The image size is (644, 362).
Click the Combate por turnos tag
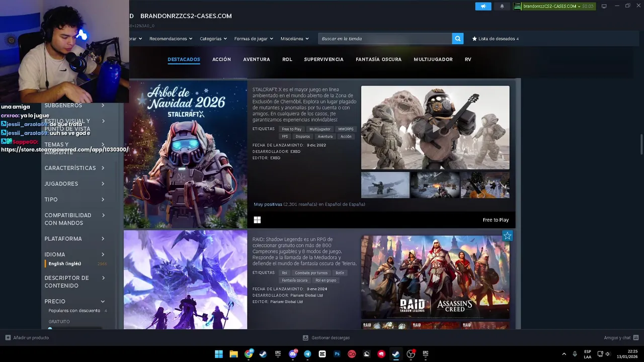click(x=311, y=273)
